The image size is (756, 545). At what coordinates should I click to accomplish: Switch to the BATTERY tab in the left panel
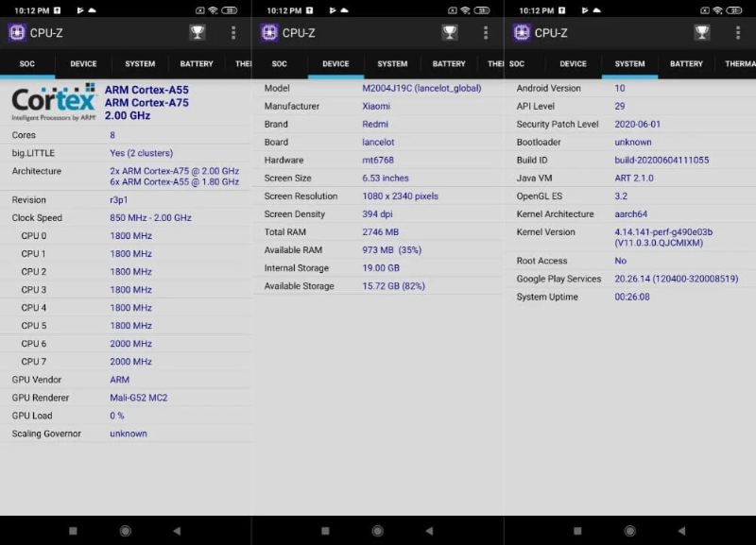(197, 63)
